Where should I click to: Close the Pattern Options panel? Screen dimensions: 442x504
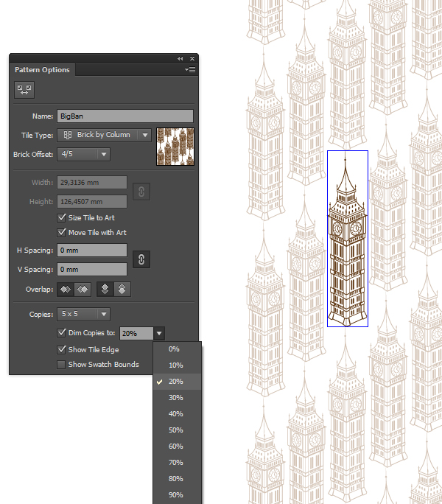[x=192, y=58]
